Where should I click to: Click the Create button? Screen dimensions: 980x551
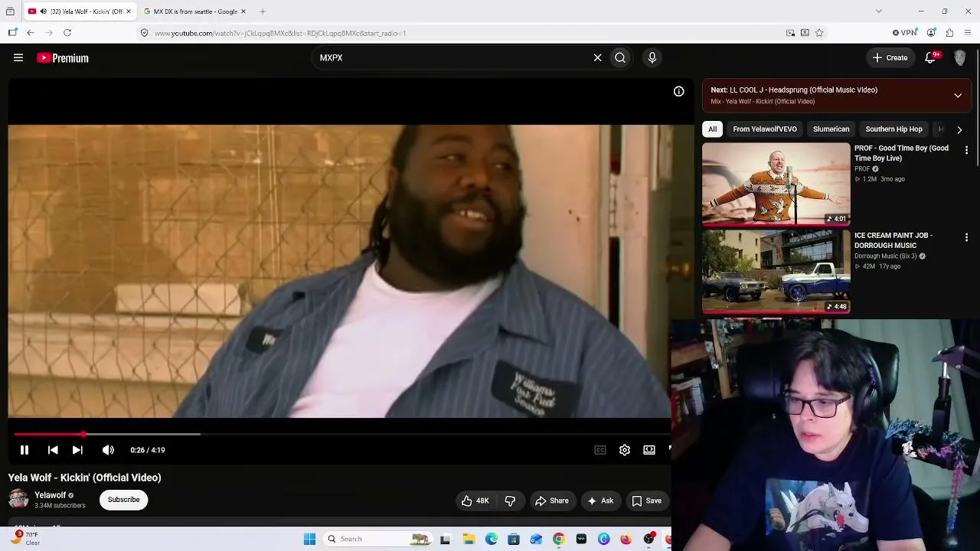click(890, 57)
